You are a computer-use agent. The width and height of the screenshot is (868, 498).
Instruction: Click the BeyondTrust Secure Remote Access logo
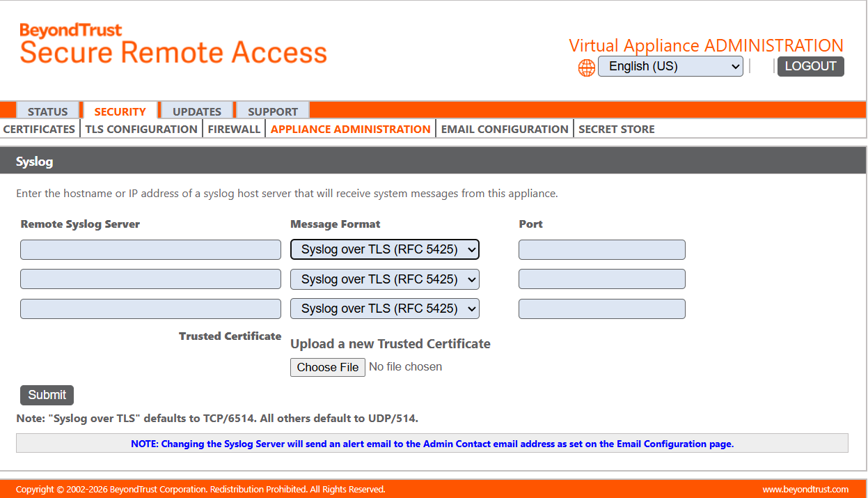pos(173,44)
